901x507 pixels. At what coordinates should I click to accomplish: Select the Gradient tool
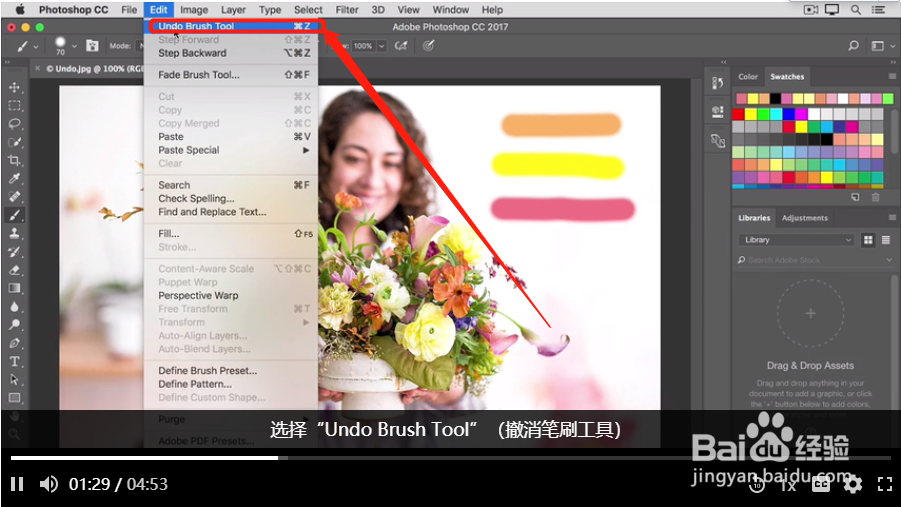(x=14, y=288)
